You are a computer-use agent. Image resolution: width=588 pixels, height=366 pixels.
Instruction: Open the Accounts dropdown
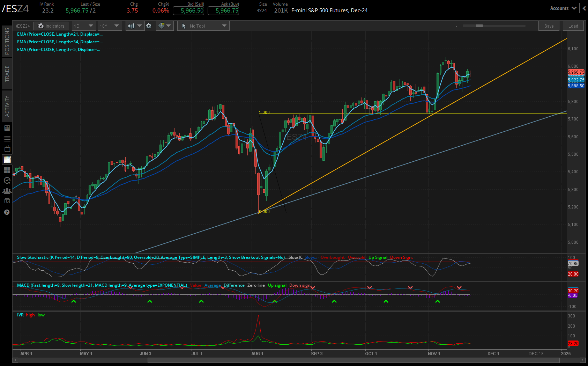562,8
